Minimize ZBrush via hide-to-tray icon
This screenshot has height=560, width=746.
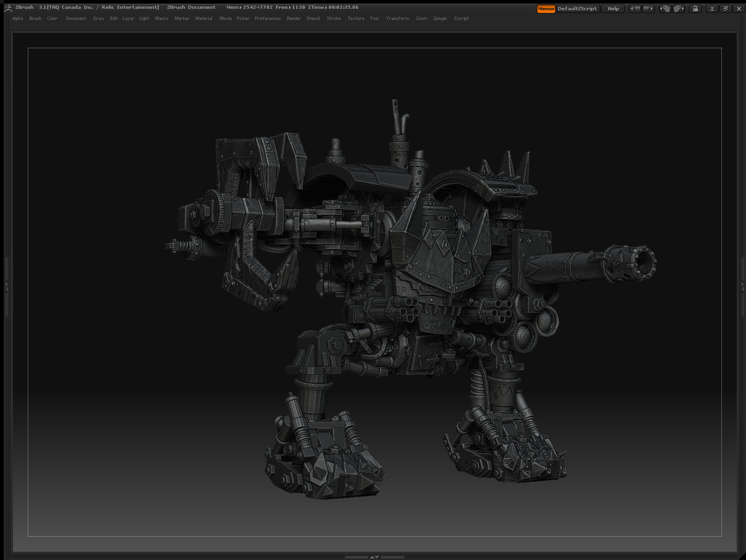pyautogui.click(x=712, y=8)
